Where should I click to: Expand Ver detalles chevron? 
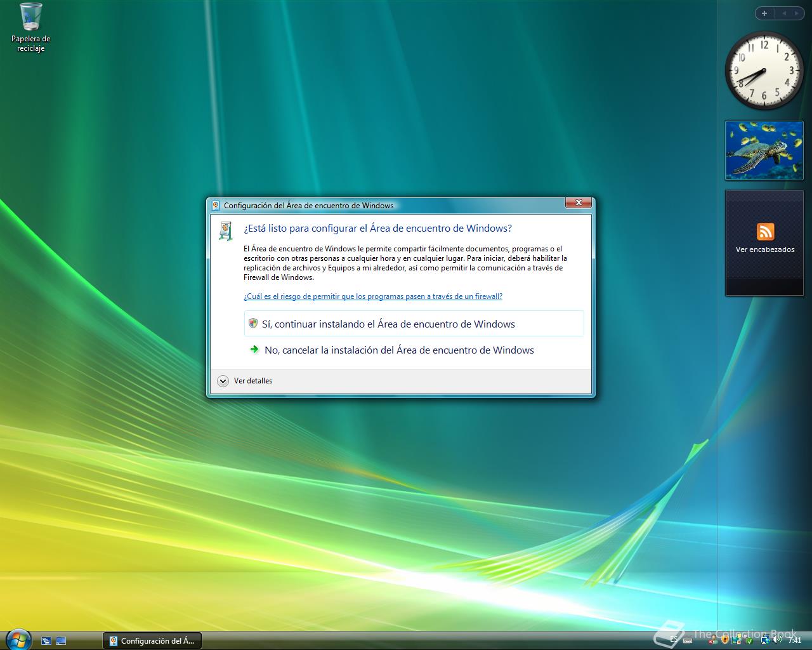tap(223, 381)
